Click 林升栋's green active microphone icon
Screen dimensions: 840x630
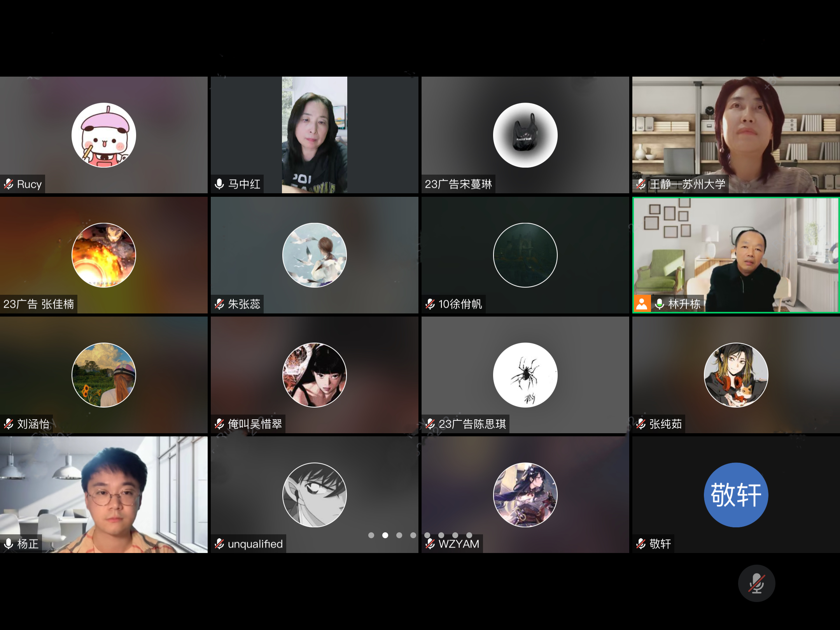click(660, 304)
